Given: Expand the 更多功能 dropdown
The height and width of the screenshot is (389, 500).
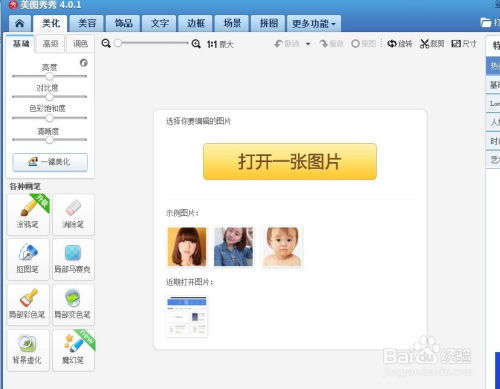Looking at the screenshot, I should pyautogui.click(x=314, y=23).
